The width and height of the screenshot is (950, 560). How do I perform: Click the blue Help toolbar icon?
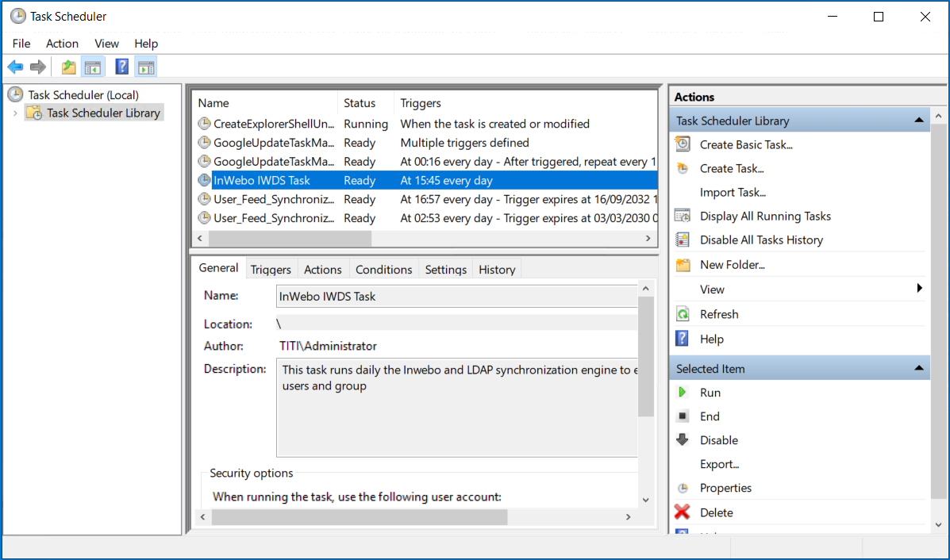[x=122, y=67]
